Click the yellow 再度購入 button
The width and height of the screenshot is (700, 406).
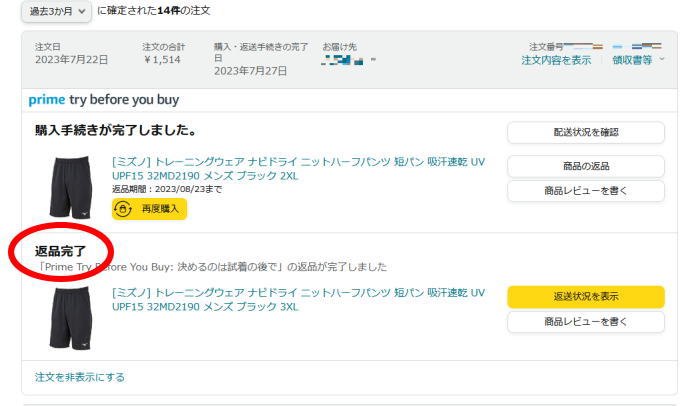point(150,209)
